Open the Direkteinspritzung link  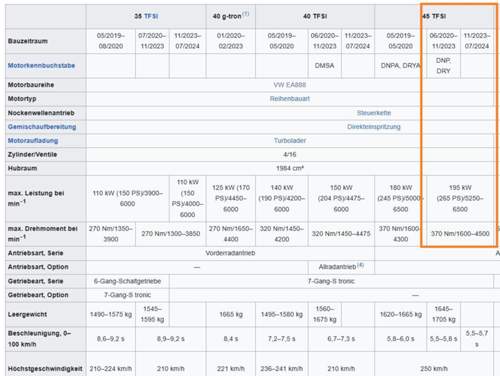(374, 127)
